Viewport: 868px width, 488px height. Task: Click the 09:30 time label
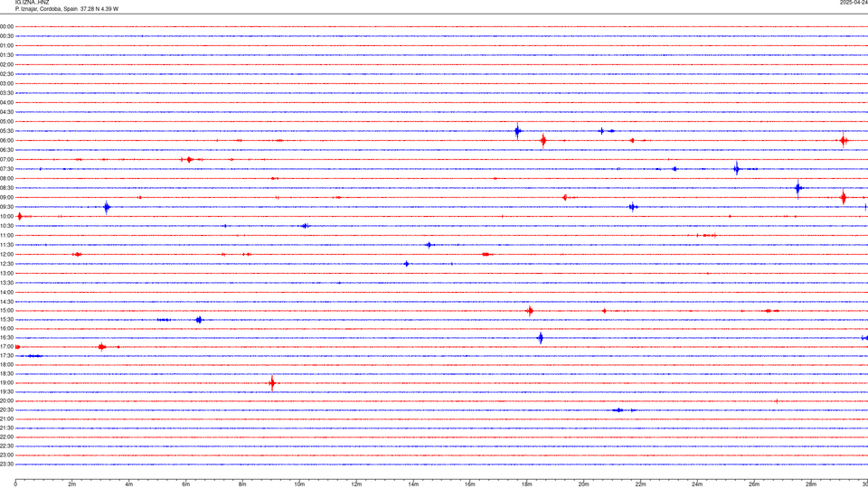pyautogui.click(x=6, y=207)
